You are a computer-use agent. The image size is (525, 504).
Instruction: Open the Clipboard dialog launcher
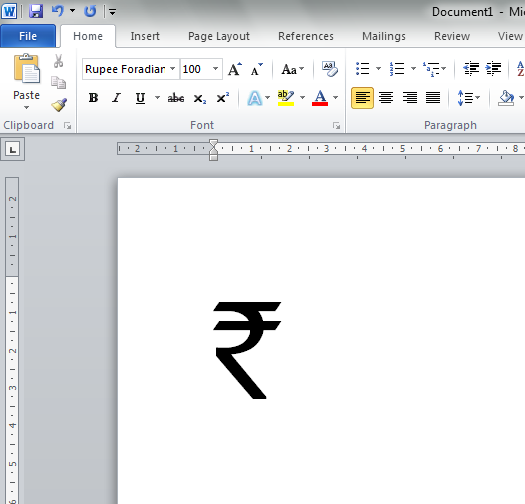(x=67, y=126)
